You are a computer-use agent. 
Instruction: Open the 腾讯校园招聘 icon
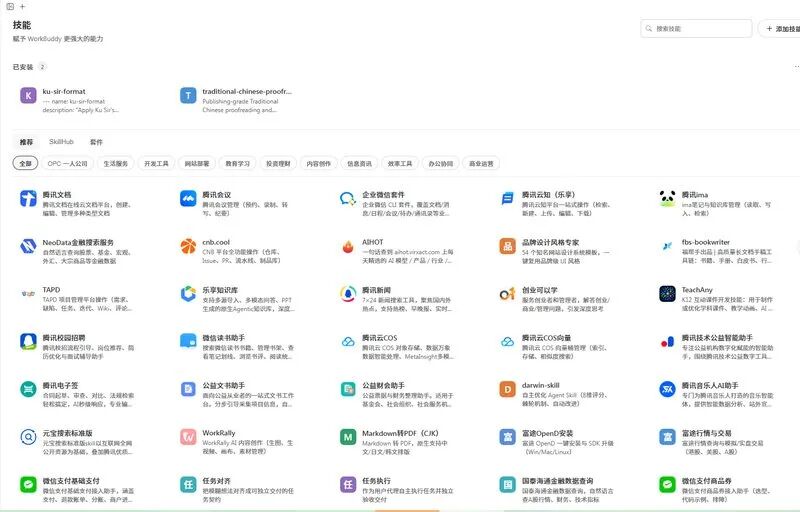[x=28, y=342]
